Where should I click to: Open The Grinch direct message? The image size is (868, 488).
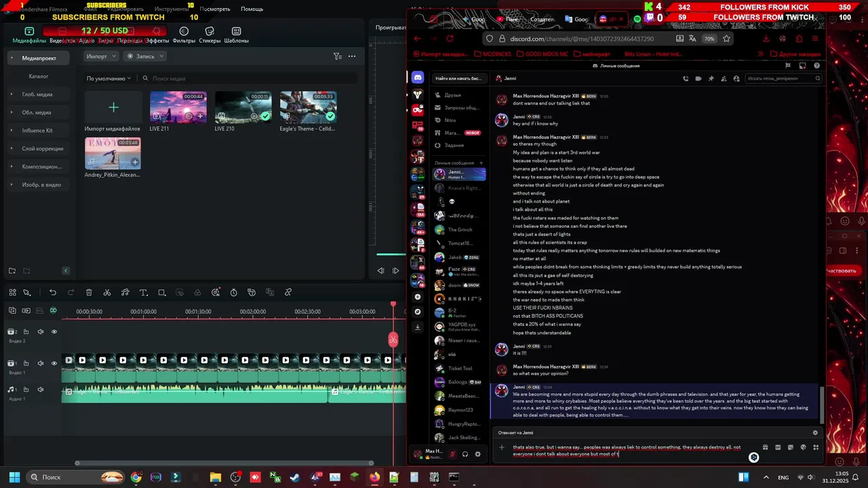[x=460, y=230]
